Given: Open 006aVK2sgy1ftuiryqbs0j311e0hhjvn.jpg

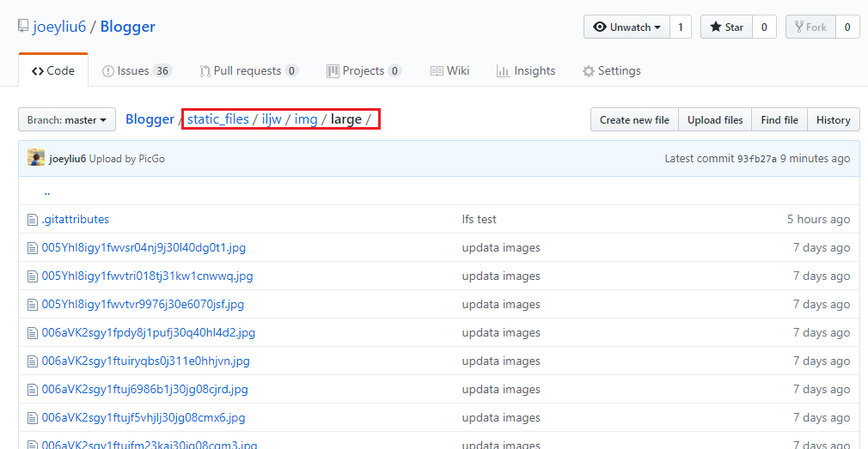Looking at the screenshot, I should [145, 361].
